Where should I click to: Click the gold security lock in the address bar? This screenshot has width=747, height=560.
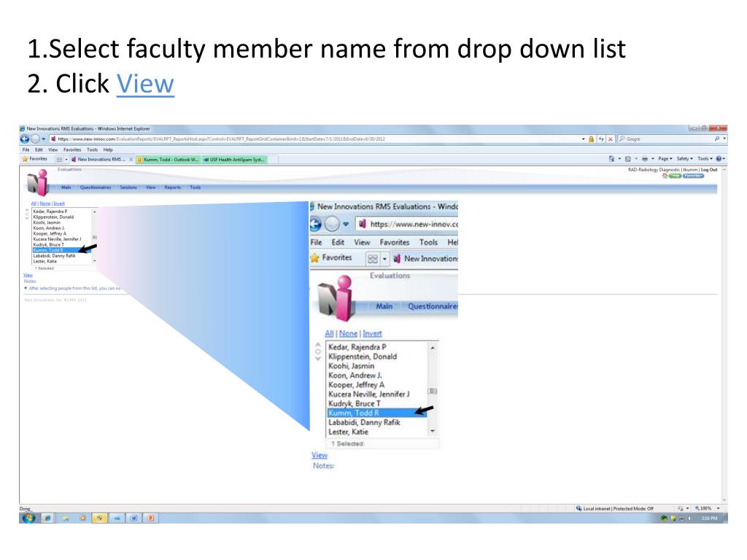(591, 139)
